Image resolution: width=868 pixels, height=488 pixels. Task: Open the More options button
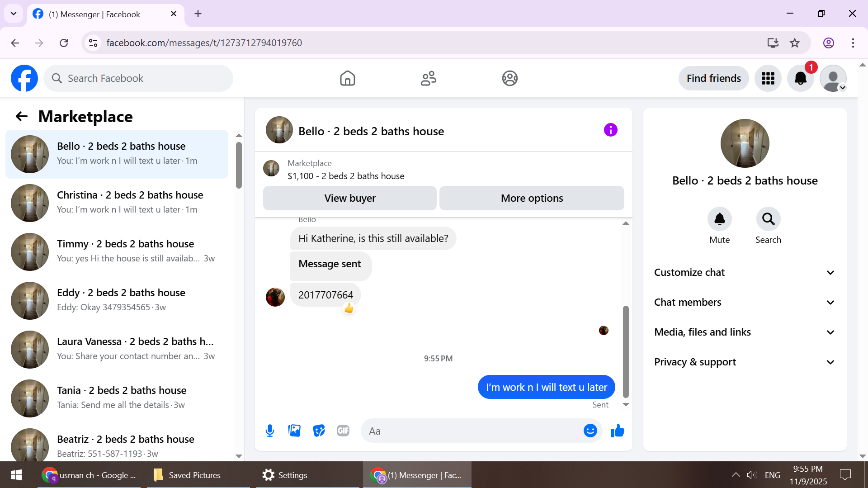(x=532, y=198)
